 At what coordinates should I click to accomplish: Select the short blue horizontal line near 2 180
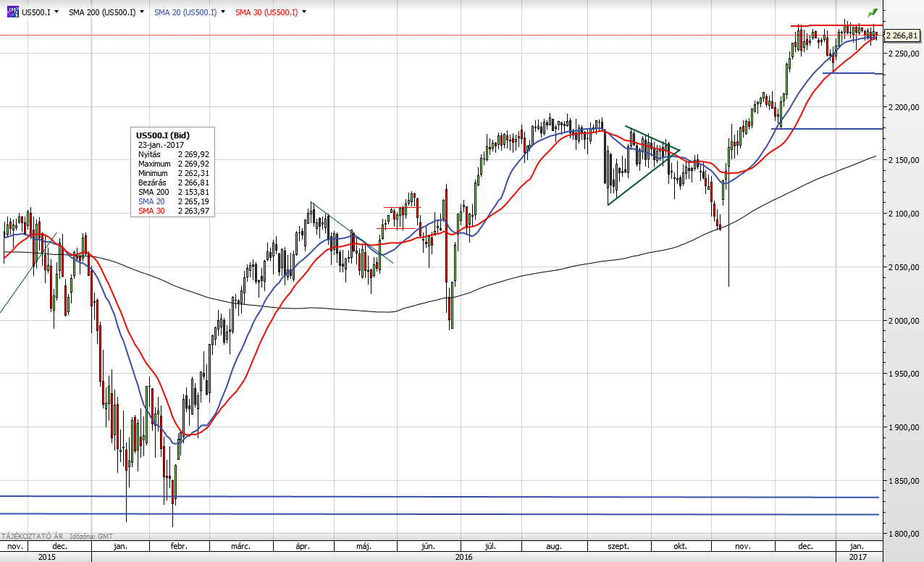tap(827, 129)
